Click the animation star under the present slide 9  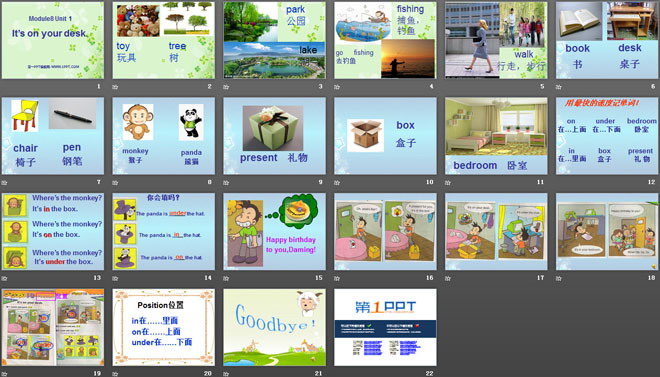point(226,182)
